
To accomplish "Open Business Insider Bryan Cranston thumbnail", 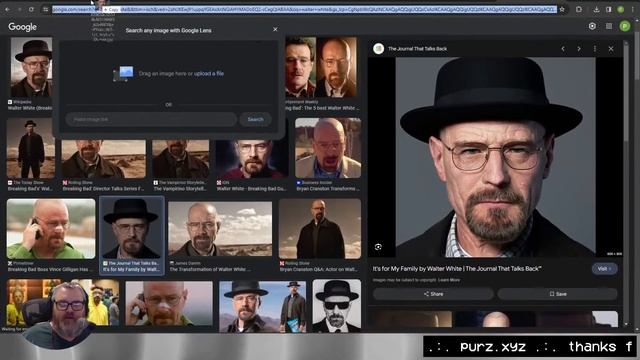I will coord(328,148).
